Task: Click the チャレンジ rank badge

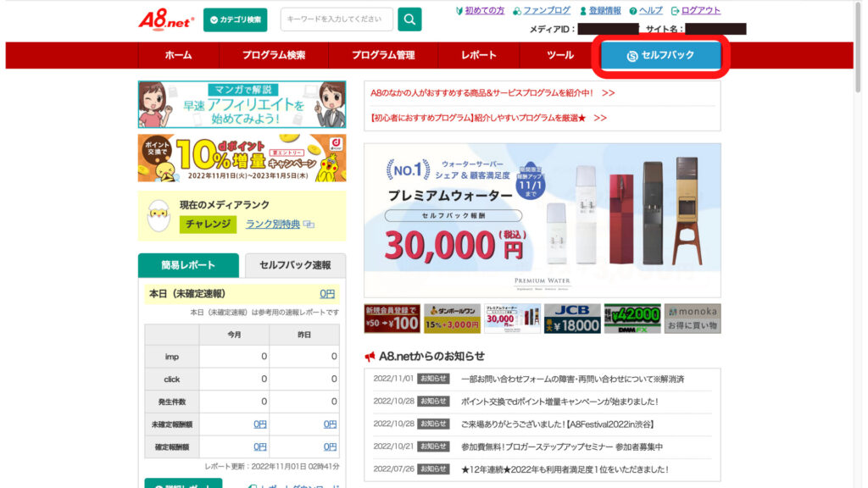Action: click(x=208, y=224)
